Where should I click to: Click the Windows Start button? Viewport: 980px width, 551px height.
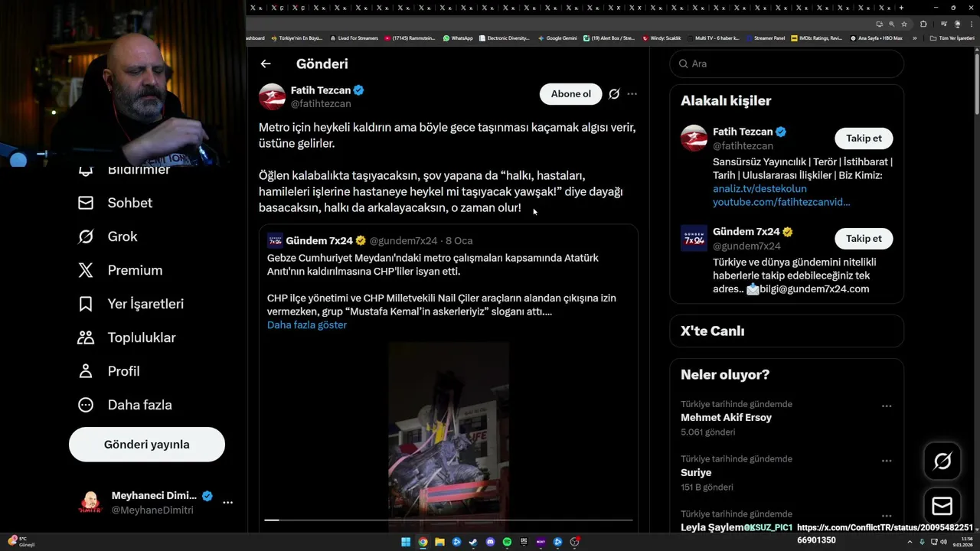(x=406, y=542)
